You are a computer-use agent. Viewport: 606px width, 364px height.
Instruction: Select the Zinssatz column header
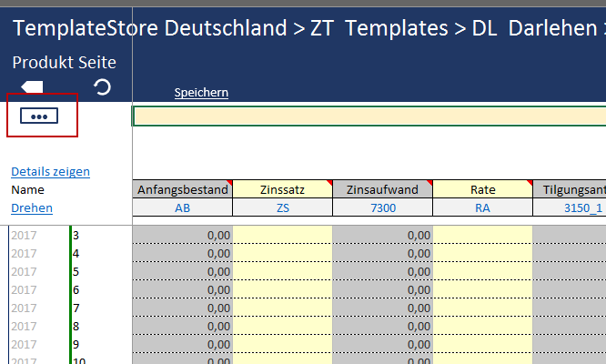(x=282, y=189)
